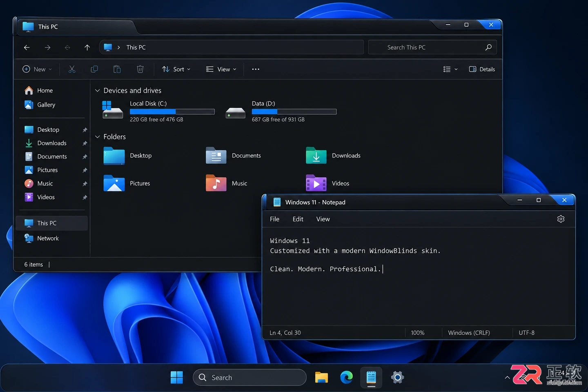The height and width of the screenshot is (392, 588).
Task: Open the Pictures folder in Folders section
Action: [127, 184]
